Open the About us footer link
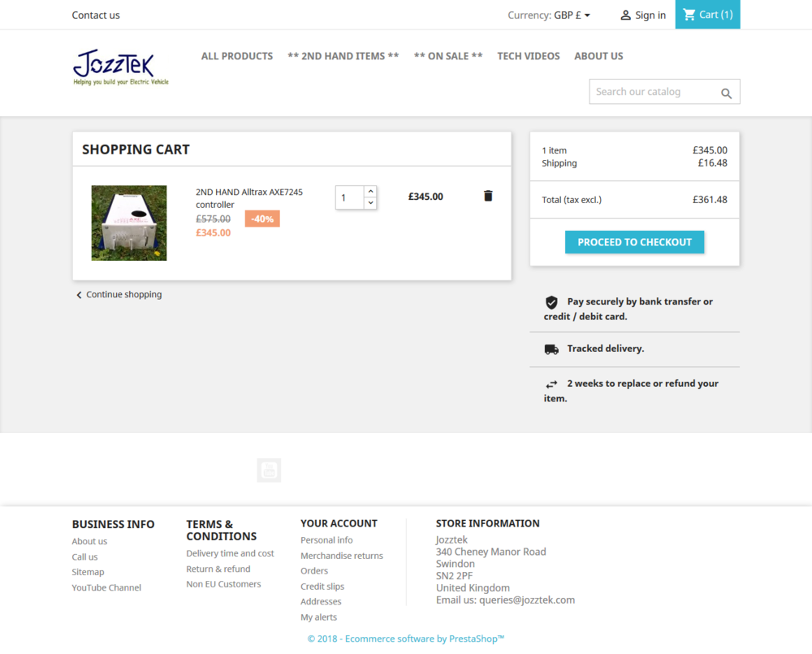Image resolution: width=812 pixels, height=654 pixels. click(89, 541)
